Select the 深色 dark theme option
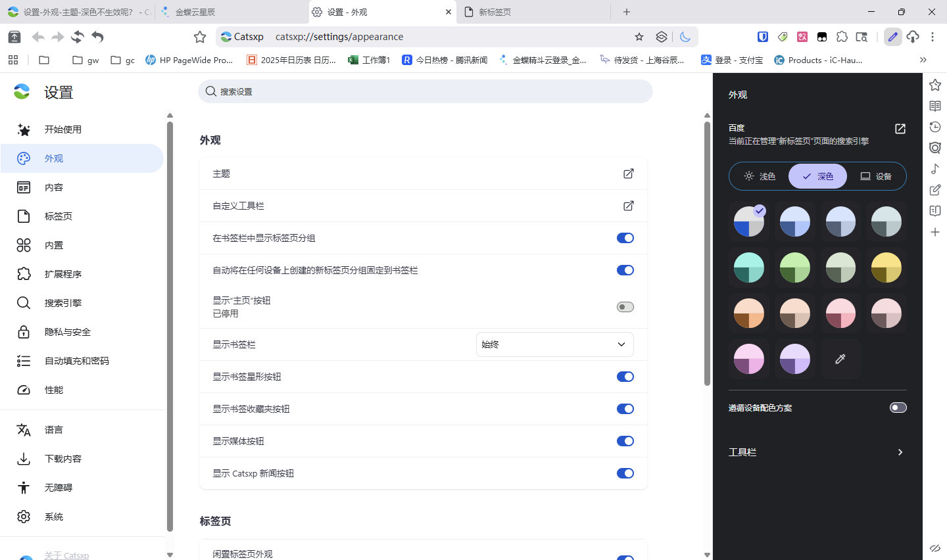947x560 pixels. coord(817,176)
